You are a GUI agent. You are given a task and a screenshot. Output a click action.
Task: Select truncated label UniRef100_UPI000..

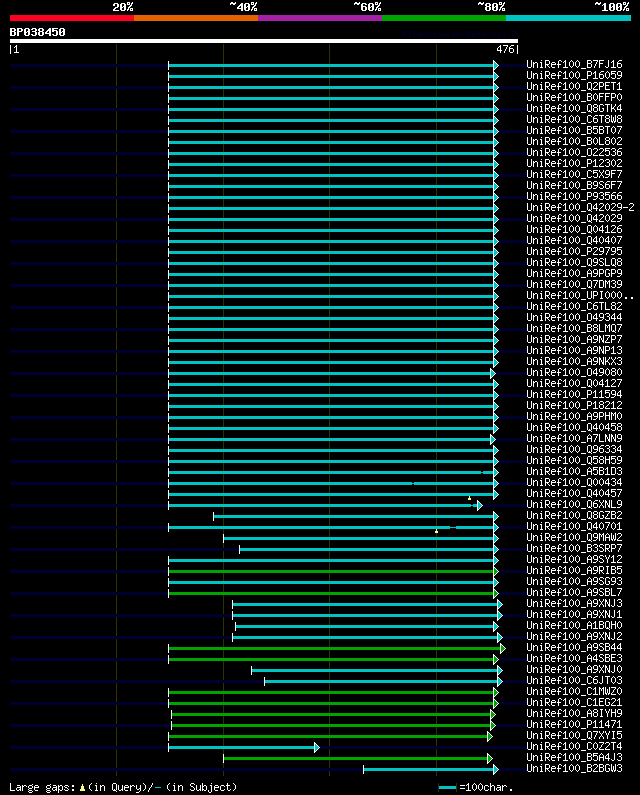click(580, 295)
